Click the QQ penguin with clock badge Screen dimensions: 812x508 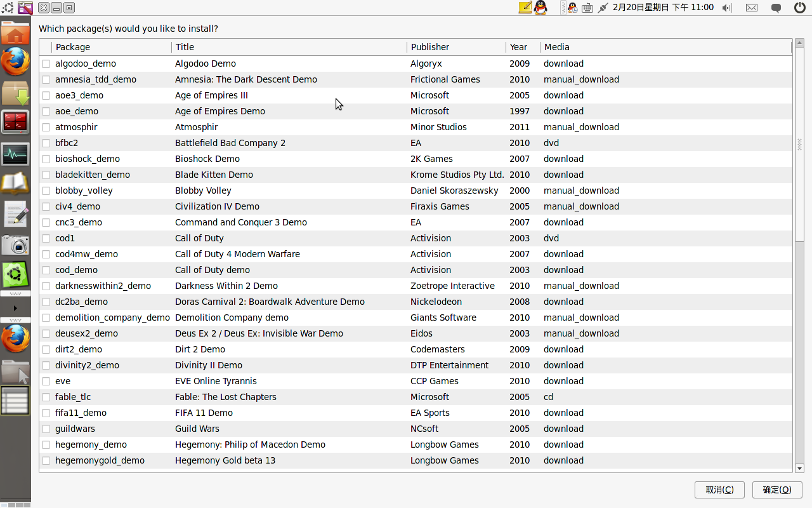pyautogui.click(x=572, y=8)
